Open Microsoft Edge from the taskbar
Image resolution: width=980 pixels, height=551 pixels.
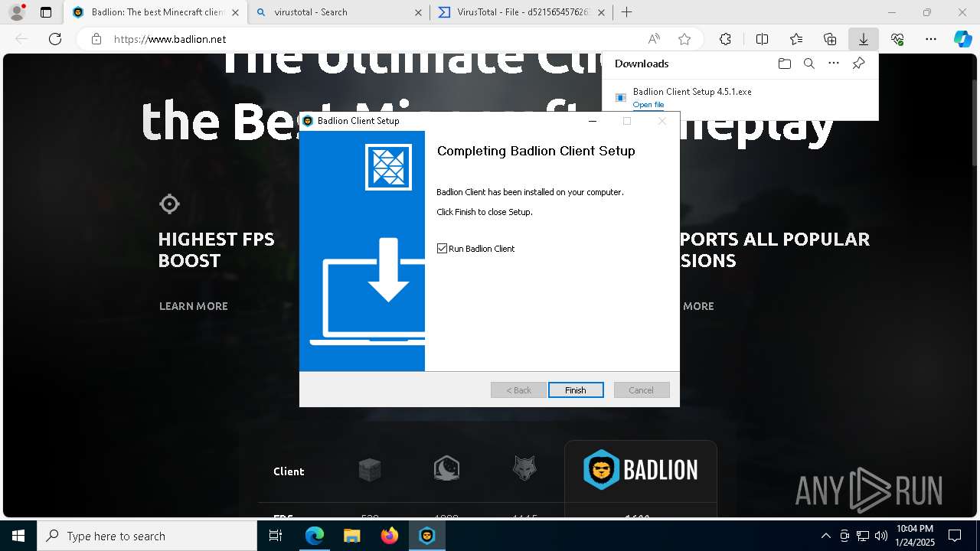pos(315,536)
